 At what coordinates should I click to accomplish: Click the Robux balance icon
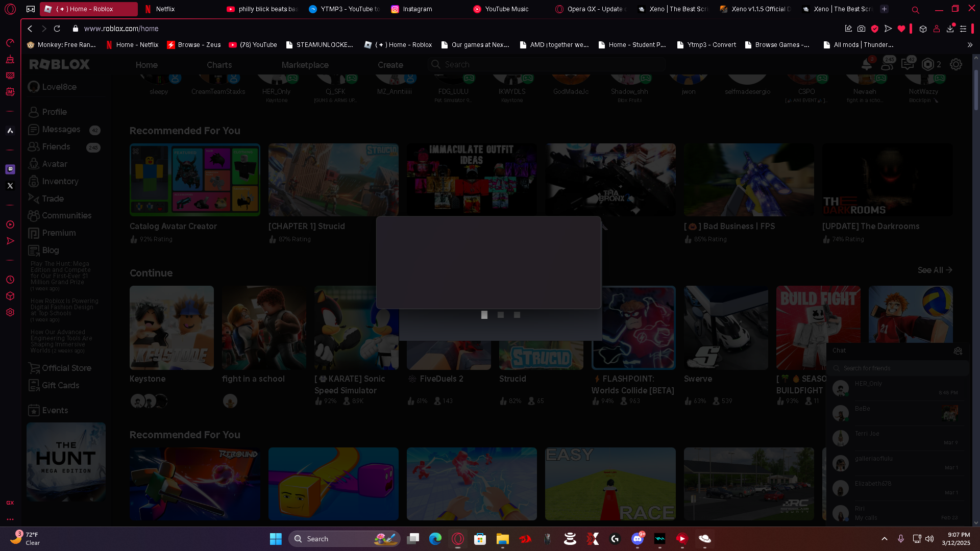point(928,64)
